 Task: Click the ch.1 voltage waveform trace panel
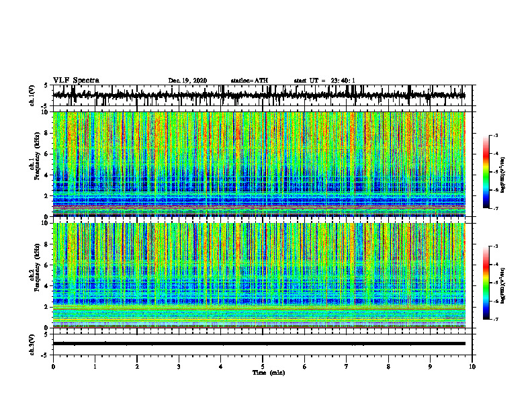tap(263, 95)
